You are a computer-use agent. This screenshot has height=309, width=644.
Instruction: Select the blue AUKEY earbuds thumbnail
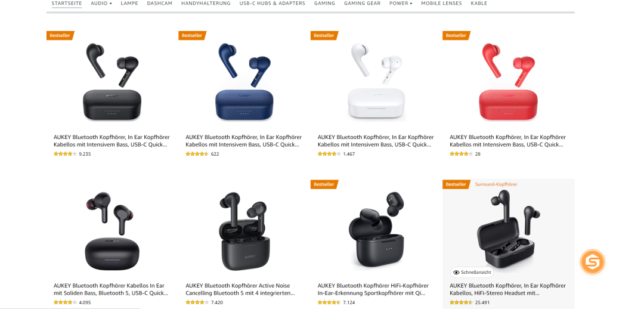click(x=244, y=82)
